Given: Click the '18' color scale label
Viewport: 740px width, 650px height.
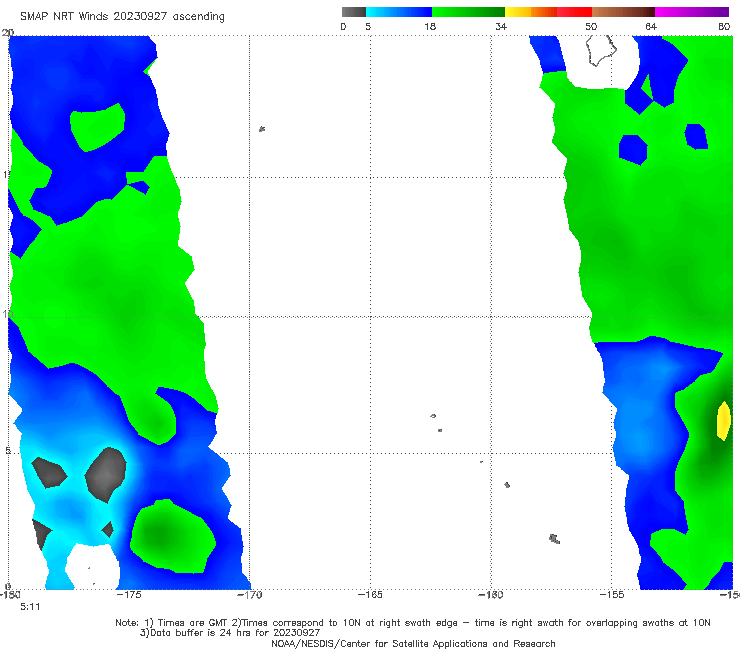Looking at the screenshot, I should [430, 26].
